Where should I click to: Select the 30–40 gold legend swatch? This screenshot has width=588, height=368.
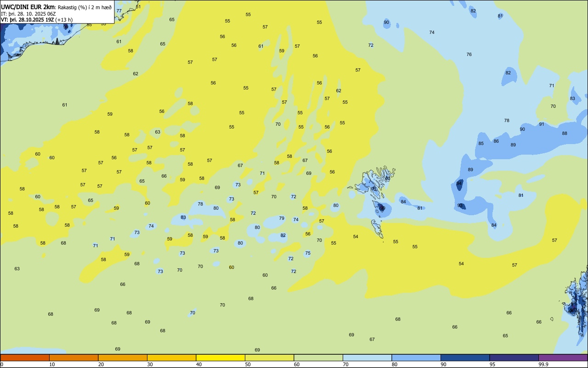tap(171, 357)
